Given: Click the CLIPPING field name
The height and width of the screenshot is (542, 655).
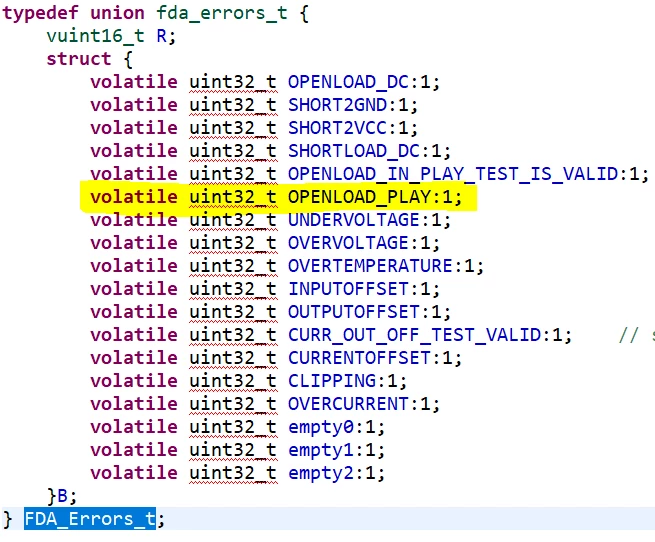Looking at the screenshot, I should pyautogui.click(x=332, y=381).
